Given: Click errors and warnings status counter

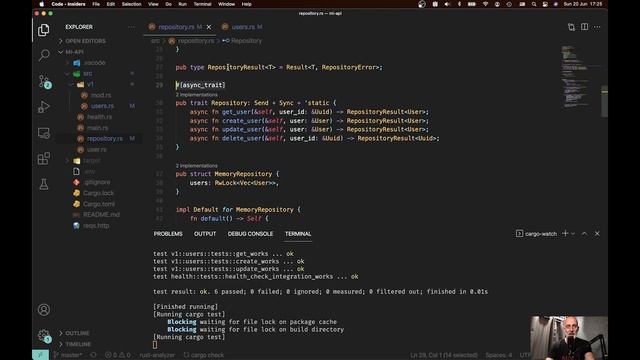Looking at the screenshot, I should (x=118, y=355).
